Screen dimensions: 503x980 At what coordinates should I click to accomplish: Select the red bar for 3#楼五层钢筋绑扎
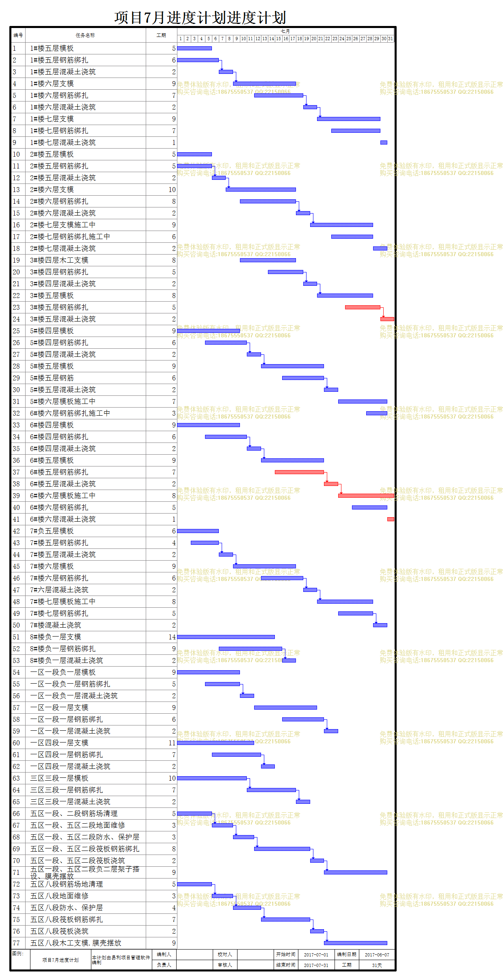coord(363,307)
